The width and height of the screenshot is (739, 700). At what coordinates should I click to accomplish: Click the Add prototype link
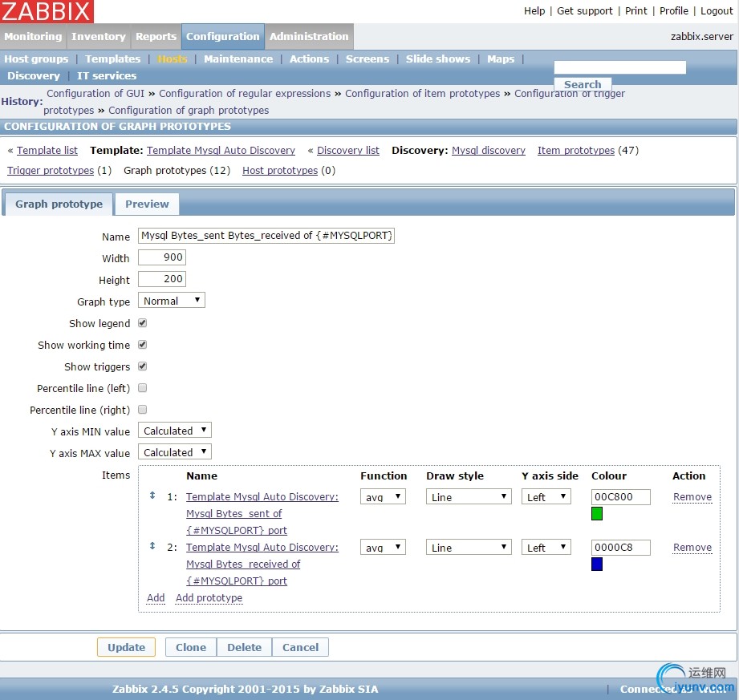click(x=209, y=598)
